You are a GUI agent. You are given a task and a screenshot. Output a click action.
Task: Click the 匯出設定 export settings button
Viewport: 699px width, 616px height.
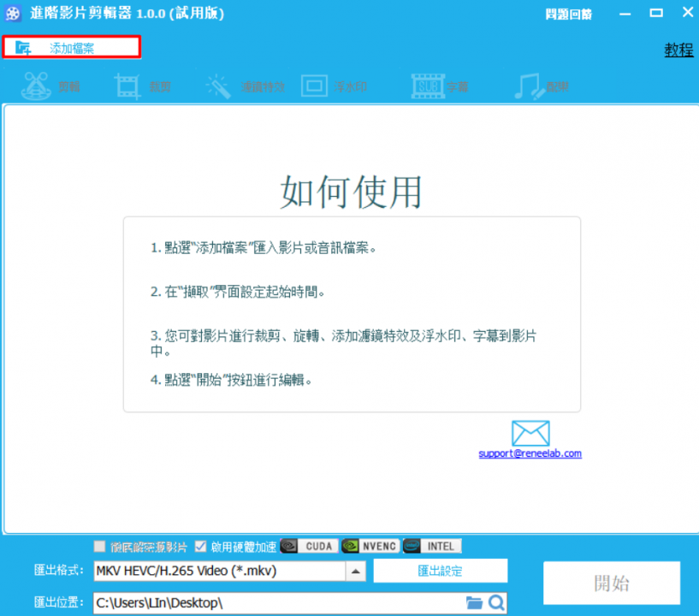pos(440,571)
